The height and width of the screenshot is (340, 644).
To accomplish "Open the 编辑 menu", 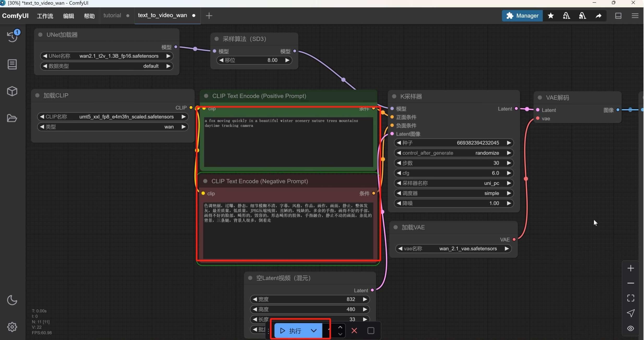I will coord(69,16).
